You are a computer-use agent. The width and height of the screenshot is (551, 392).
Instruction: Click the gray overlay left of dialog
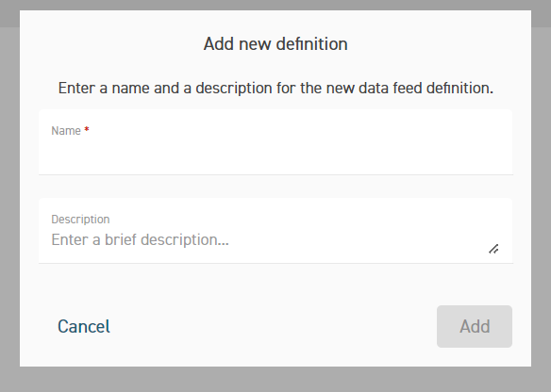click(x=9, y=197)
